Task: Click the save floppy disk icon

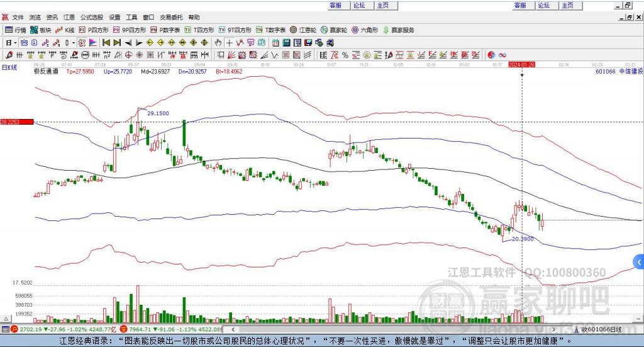Action: (308, 43)
